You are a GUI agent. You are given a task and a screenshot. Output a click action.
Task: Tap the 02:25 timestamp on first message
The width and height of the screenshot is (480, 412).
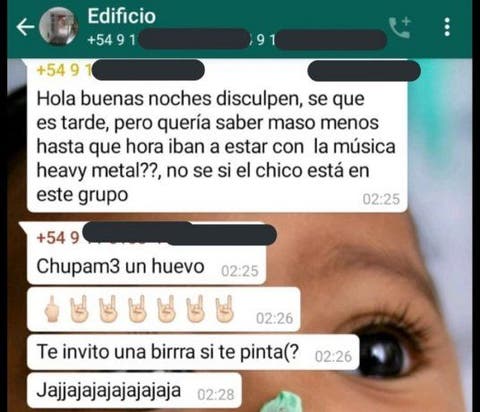coord(381,199)
